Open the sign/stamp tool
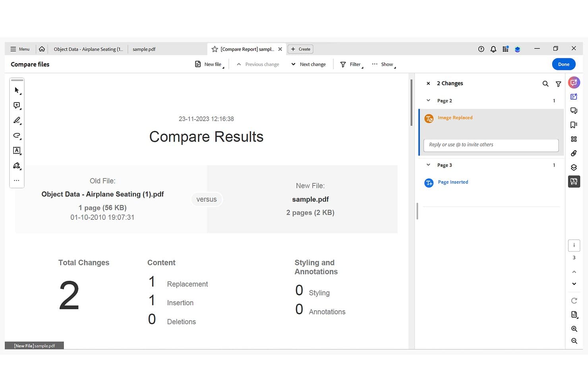The width and height of the screenshot is (588, 392). tap(17, 166)
